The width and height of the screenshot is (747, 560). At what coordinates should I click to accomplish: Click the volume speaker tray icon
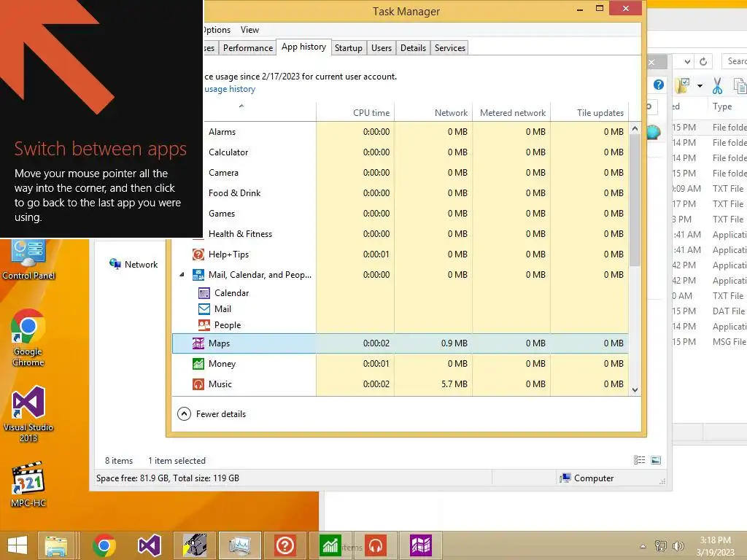pos(678,546)
